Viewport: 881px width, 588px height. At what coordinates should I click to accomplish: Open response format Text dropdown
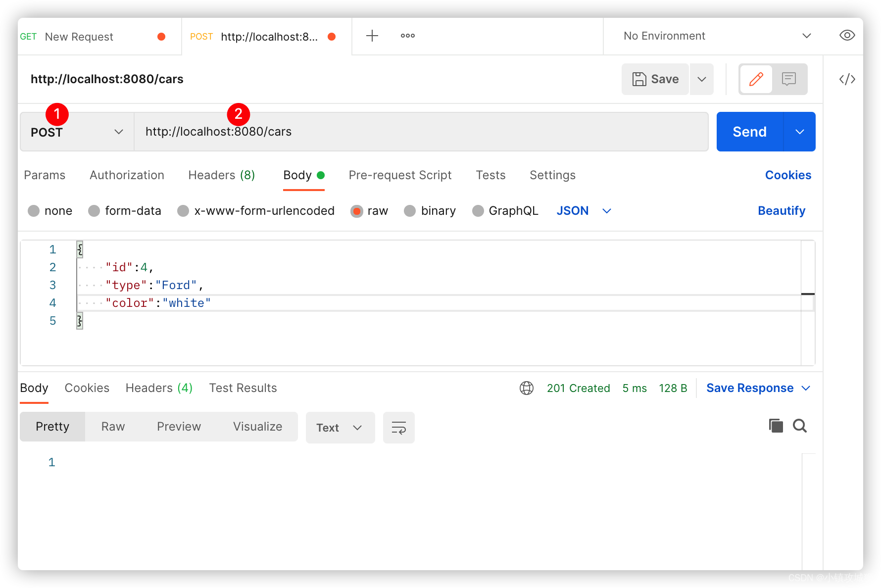click(x=341, y=428)
